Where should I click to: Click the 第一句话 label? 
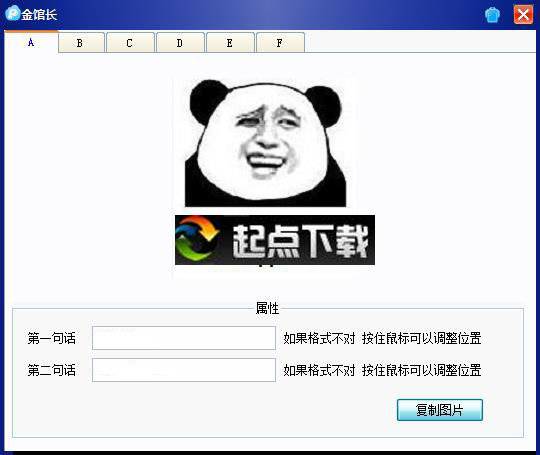[x=52, y=338]
